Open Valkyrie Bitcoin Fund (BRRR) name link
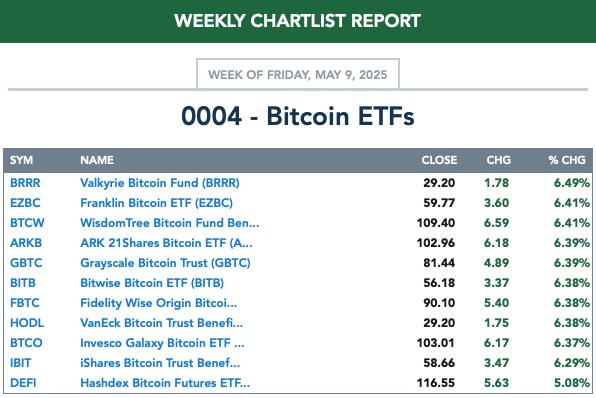Image resolution: width=596 pixels, height=398 pixels. click(160, 183)
